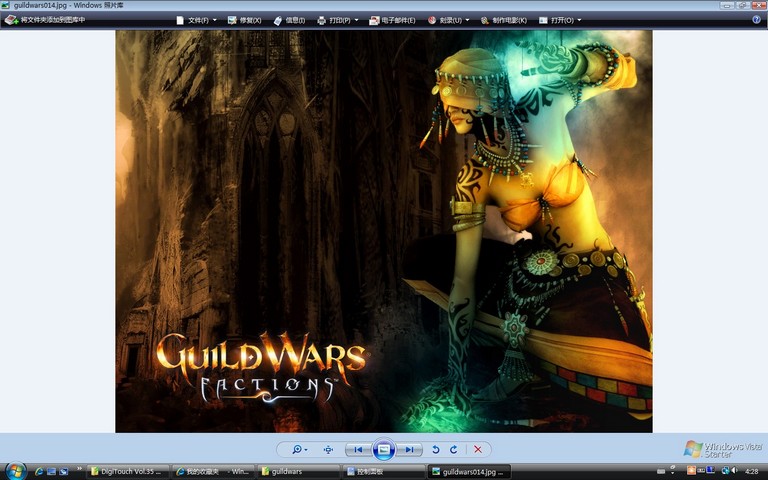Go to the previous picture
Viewport: 768px width, 480px height.
[358, 449]
